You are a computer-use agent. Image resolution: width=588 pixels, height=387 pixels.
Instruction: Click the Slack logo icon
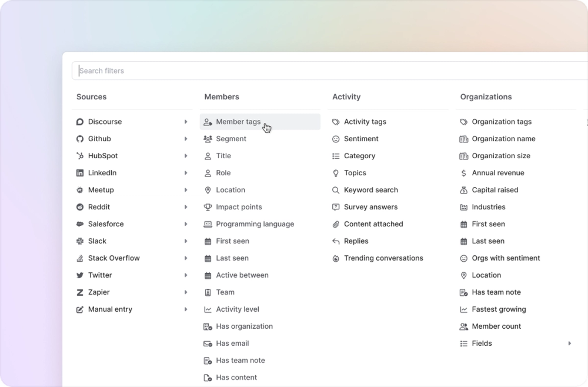point(80,241)
